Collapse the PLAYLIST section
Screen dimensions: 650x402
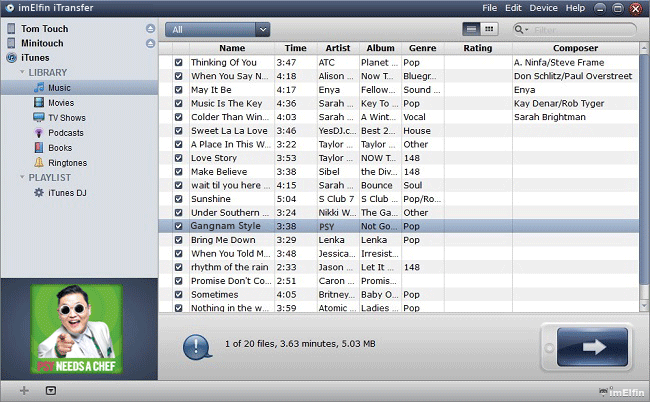click(22, 178)
